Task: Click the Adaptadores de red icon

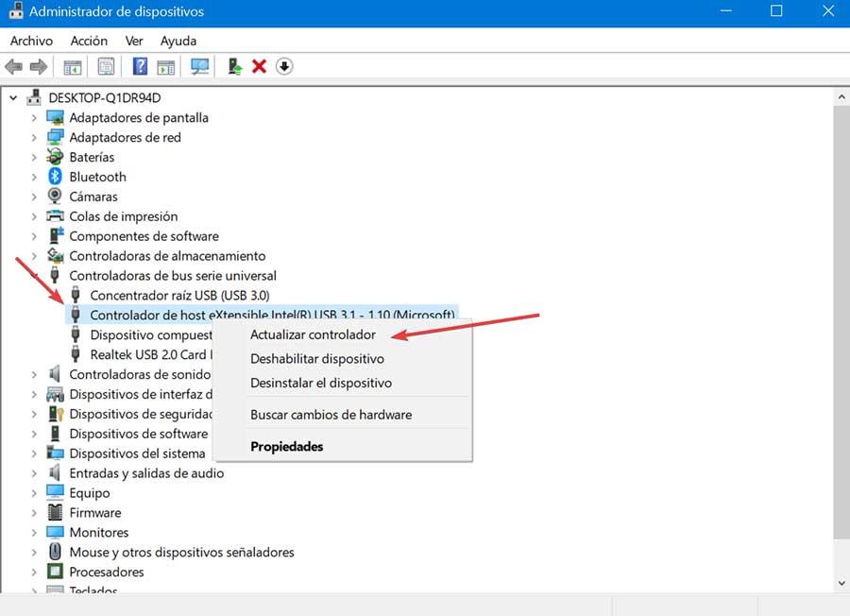Action: point(55,137)
